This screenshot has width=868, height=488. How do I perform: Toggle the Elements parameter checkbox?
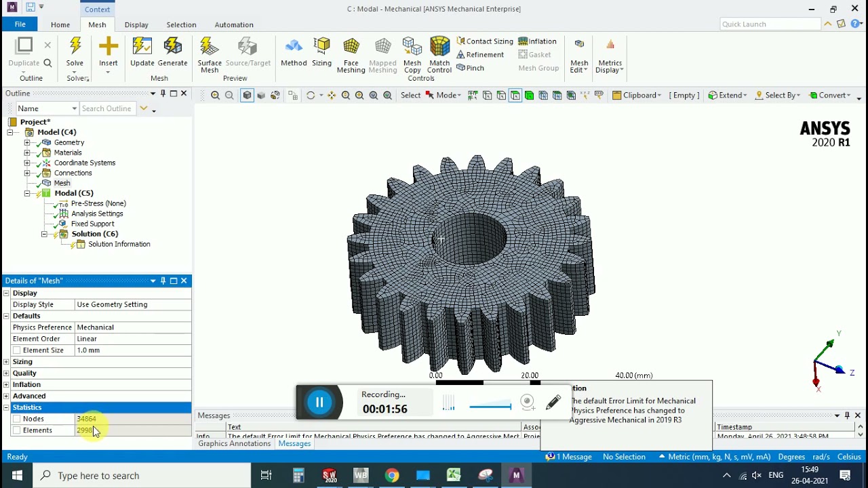[x=16, y=430]
